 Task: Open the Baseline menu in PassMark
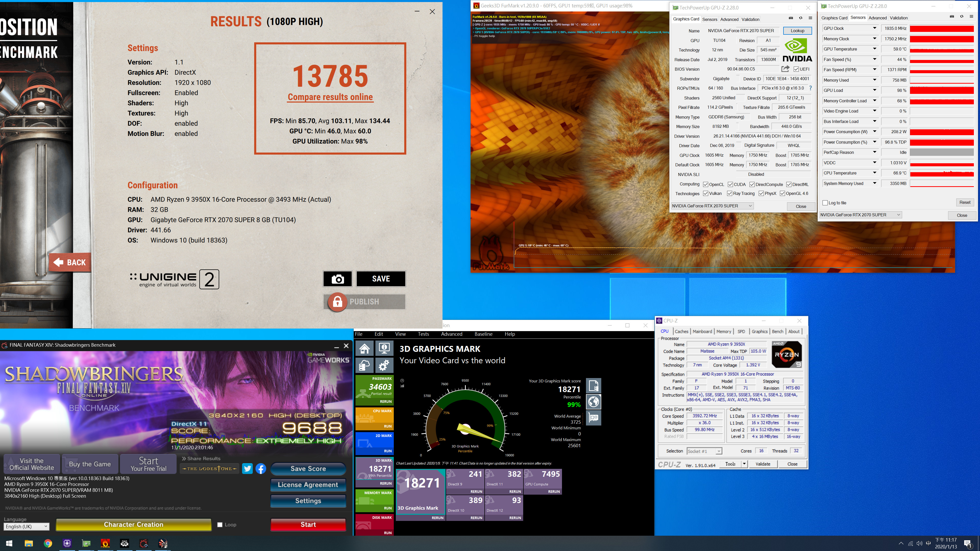(x=484, y=334)
